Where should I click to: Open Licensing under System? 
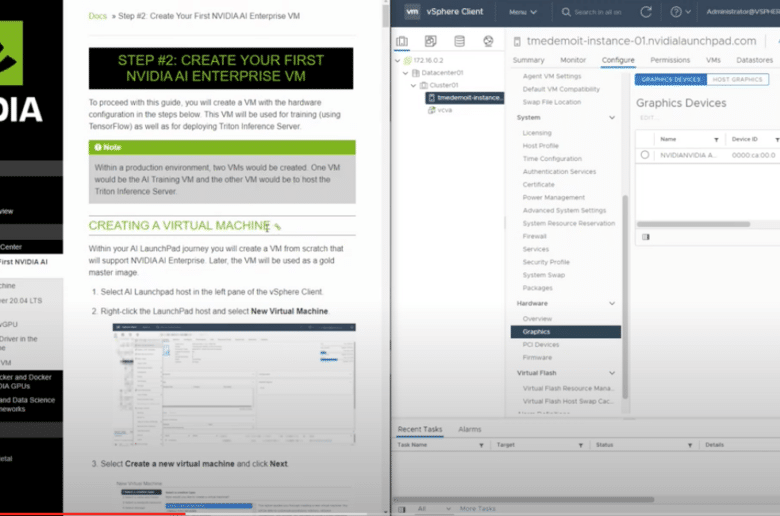pos(537,133)
